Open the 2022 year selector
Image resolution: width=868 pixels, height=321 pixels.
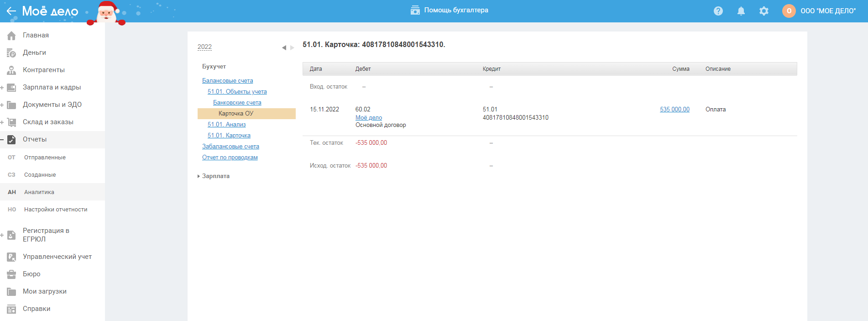[204, 47]
